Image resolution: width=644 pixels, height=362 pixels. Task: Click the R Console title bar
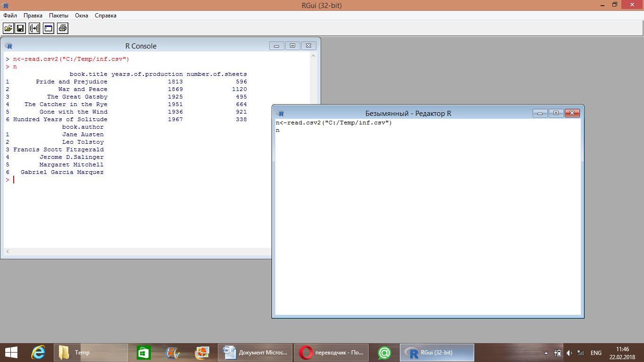pyautogui.click(x=140, y=46)
